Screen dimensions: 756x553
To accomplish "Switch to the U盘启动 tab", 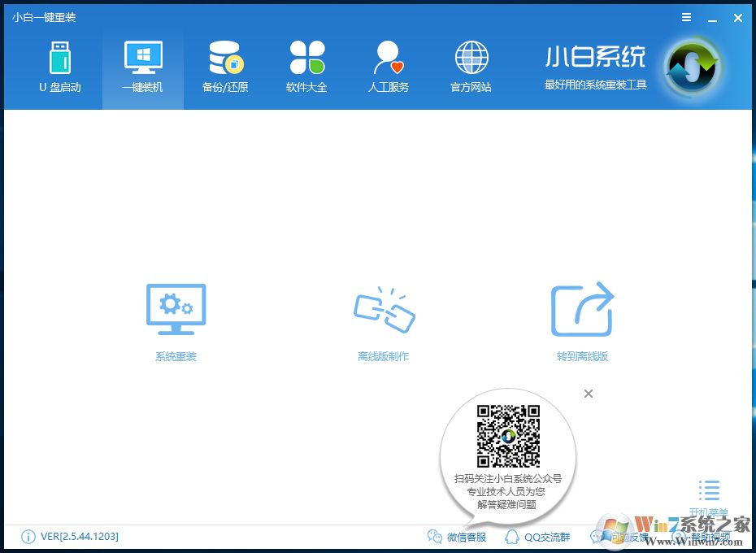I will click(x=60, y=65).
